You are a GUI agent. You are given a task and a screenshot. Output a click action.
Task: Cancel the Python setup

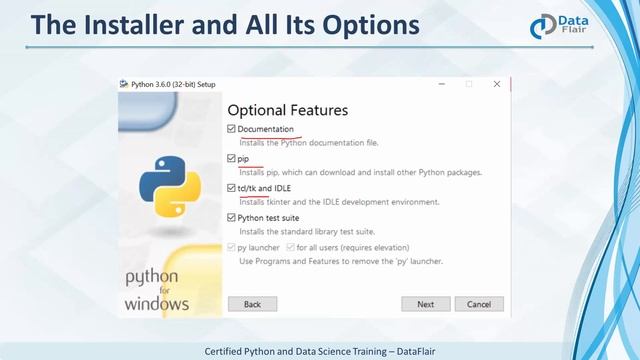point(479,304)
